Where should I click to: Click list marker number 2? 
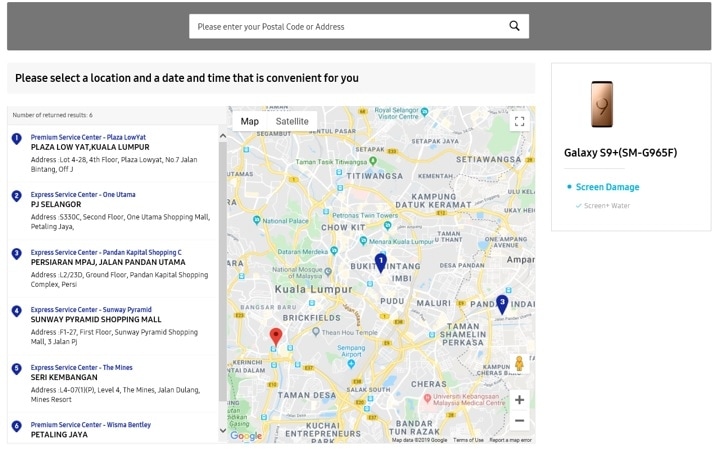[16, 196]
